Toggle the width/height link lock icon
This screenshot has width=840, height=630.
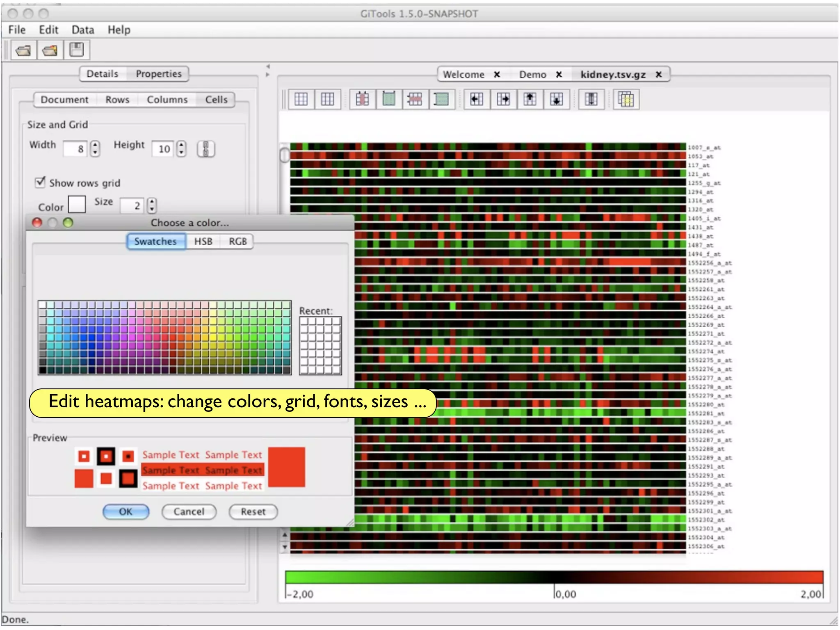tap(206, 148)
